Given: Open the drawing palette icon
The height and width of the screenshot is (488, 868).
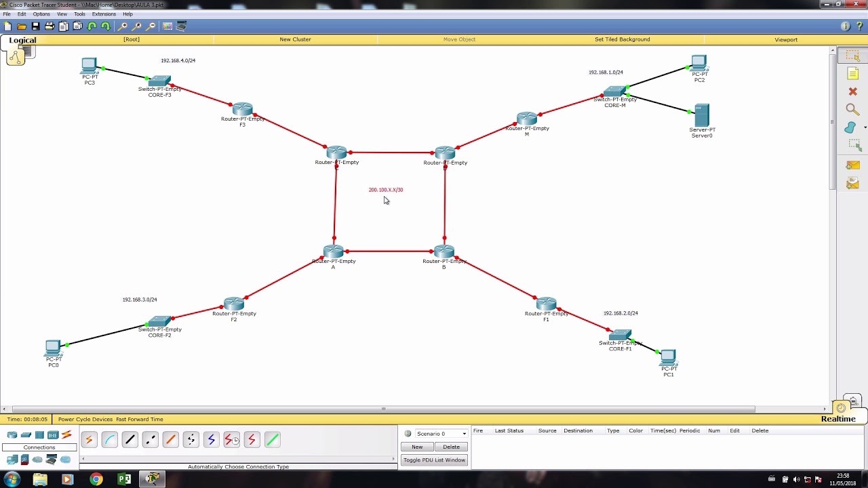Looking at the screenshot, I should click(167, 26).
